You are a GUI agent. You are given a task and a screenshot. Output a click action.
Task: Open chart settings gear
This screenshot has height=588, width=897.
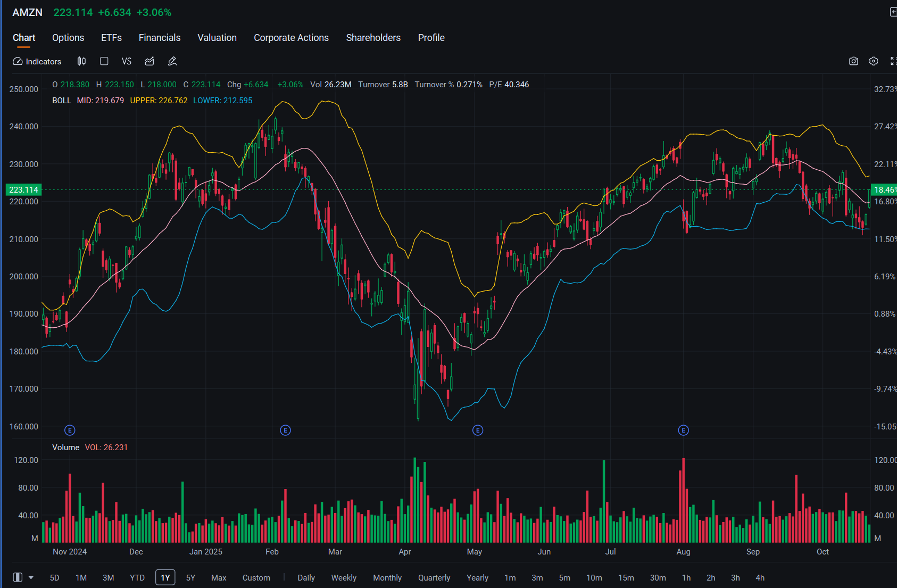[874, 61]
